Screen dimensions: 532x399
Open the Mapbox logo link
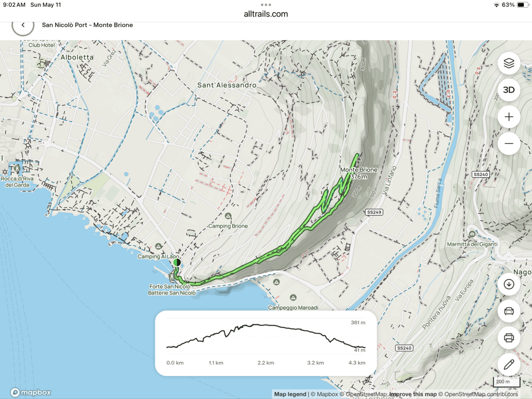[22, 393]
